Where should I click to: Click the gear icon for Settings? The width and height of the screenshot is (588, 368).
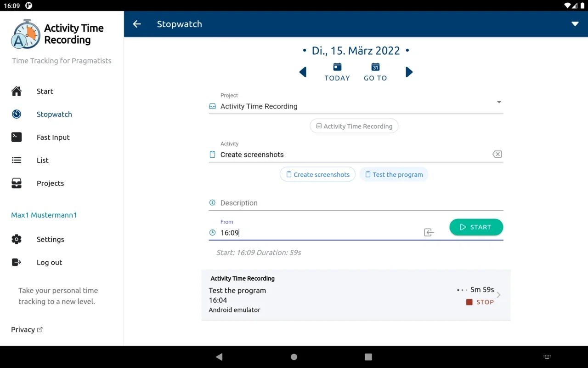tap(17, 239)
